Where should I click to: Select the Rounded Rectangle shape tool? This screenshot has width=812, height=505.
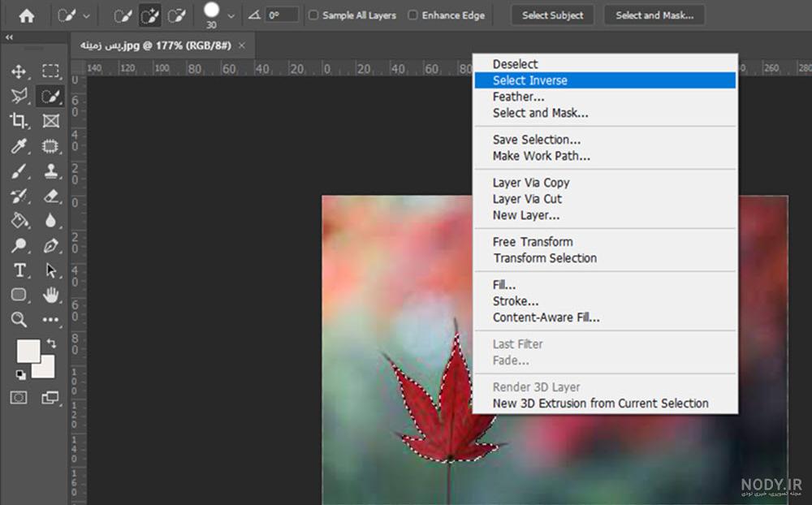click(19, 295)
